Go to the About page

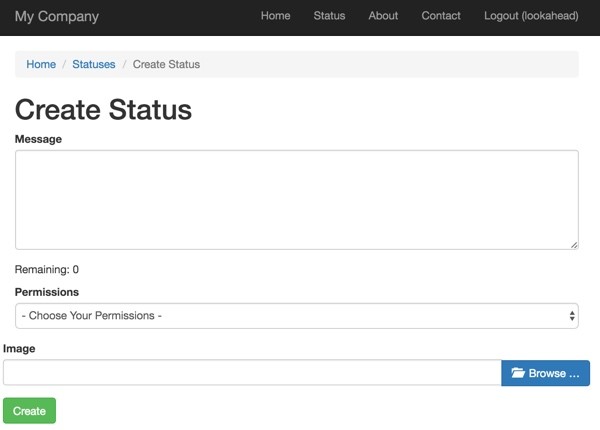click(383, 16)
